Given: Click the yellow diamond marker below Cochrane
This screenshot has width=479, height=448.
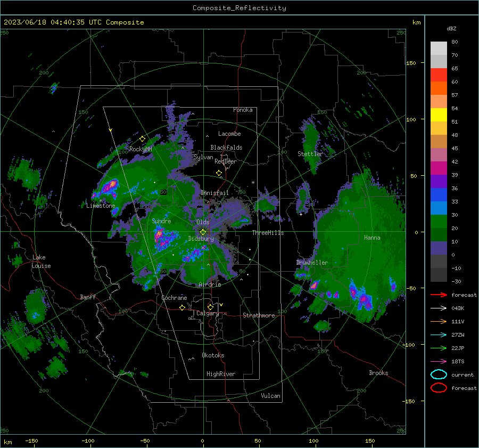Looking at the screenshot, I should click(x=182, y=307).
